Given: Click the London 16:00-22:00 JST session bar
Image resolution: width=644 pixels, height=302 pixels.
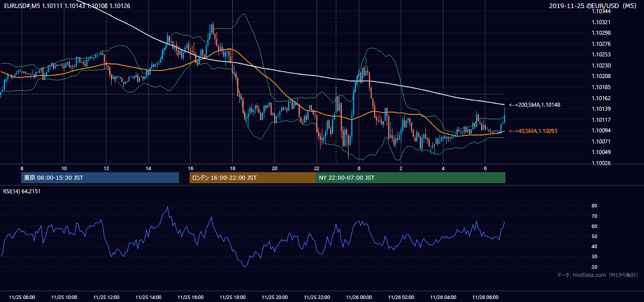Looking at the screenshot, I should [x=252, y=178].
